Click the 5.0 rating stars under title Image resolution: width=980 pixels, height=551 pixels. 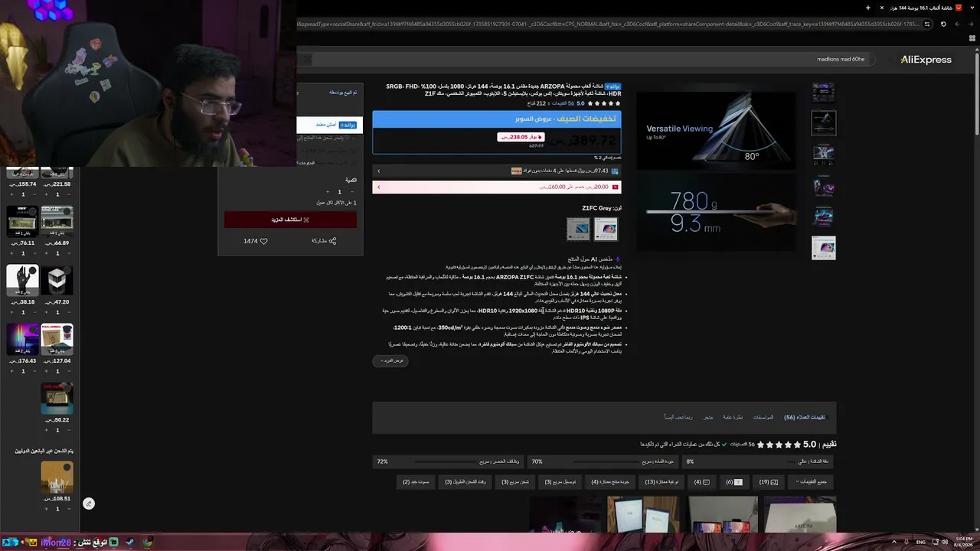tap(604, 103)
